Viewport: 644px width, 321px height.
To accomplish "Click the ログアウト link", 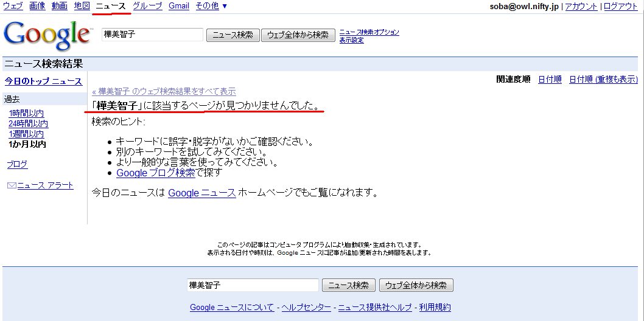I will click(621, 7).
